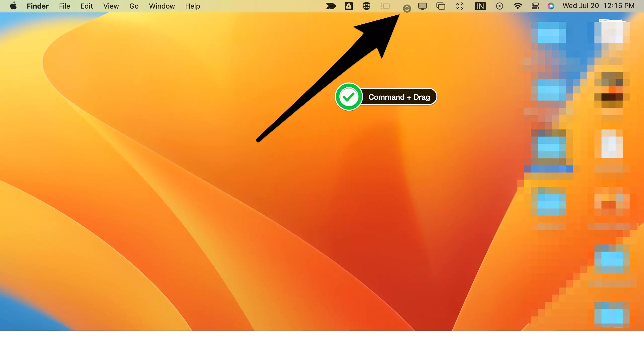
Task: Click the Command + Drag callout badge
Action: tap(386, 97)
